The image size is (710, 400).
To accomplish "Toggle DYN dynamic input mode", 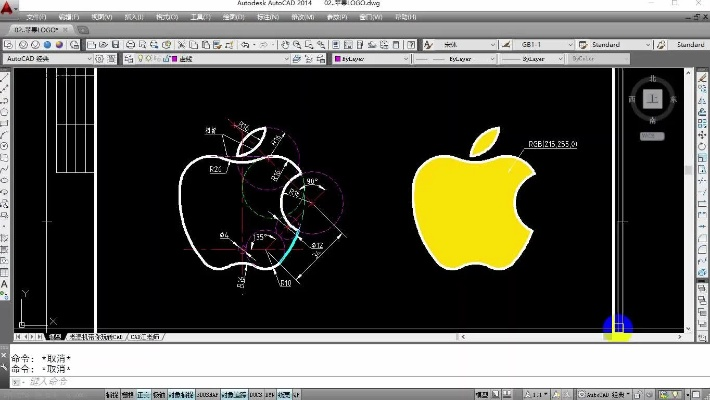I will 269,394.
